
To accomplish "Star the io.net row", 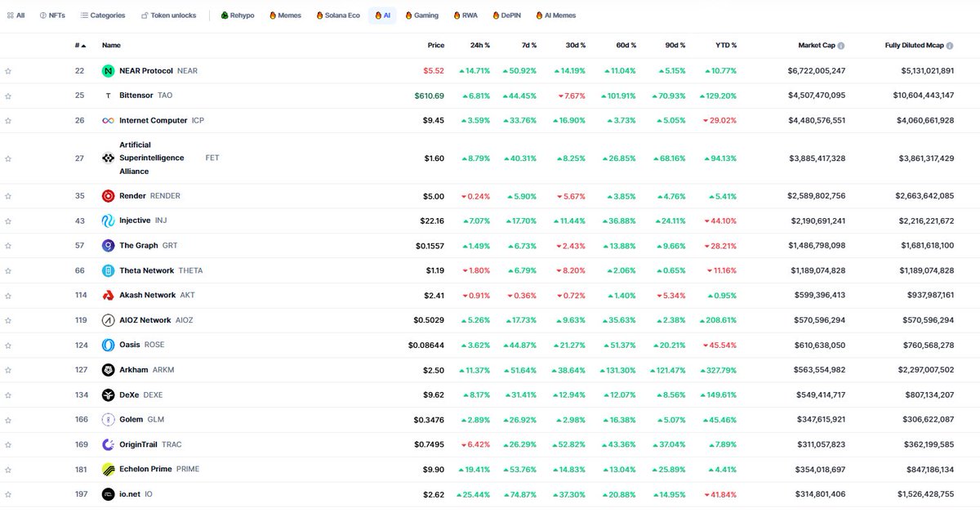I will (8, 495).
